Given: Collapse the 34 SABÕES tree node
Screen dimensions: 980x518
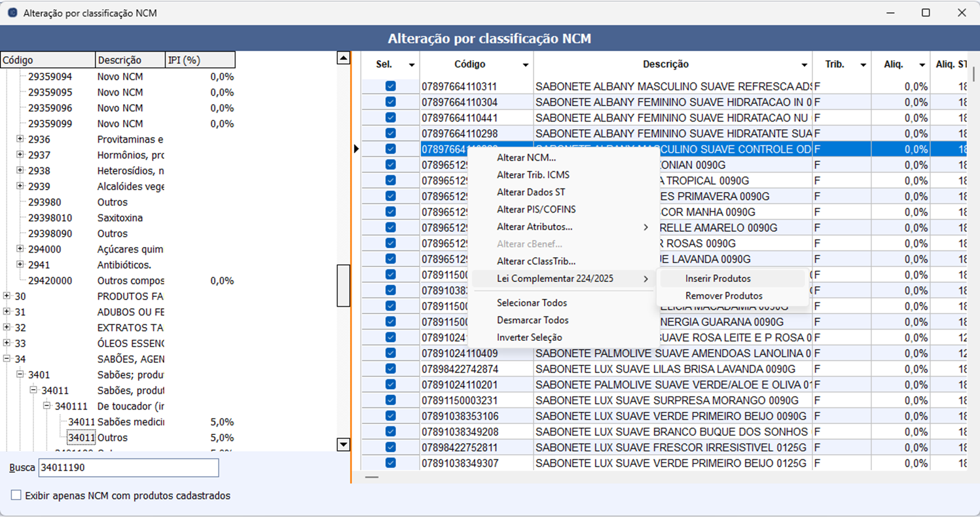Looking at the screenshot, I should coord(7,359).
